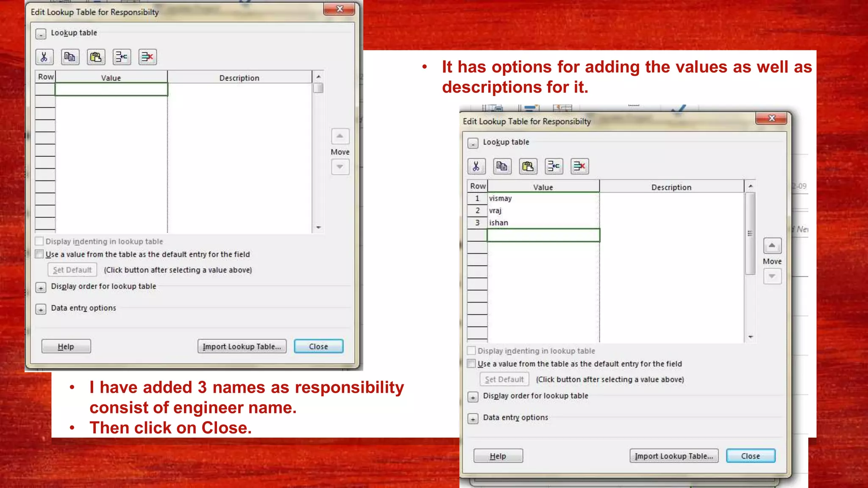Click Value column header in left table

coord(111,78)
